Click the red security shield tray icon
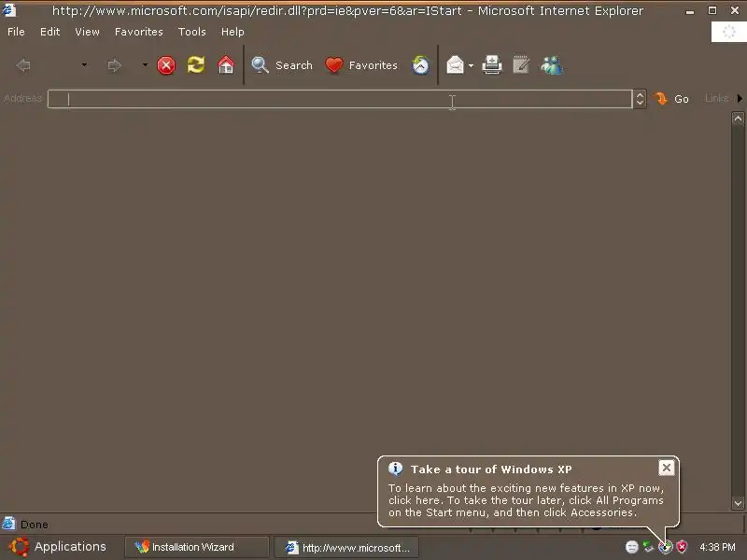The image size is (747, 560). click(x=683, y=547)
